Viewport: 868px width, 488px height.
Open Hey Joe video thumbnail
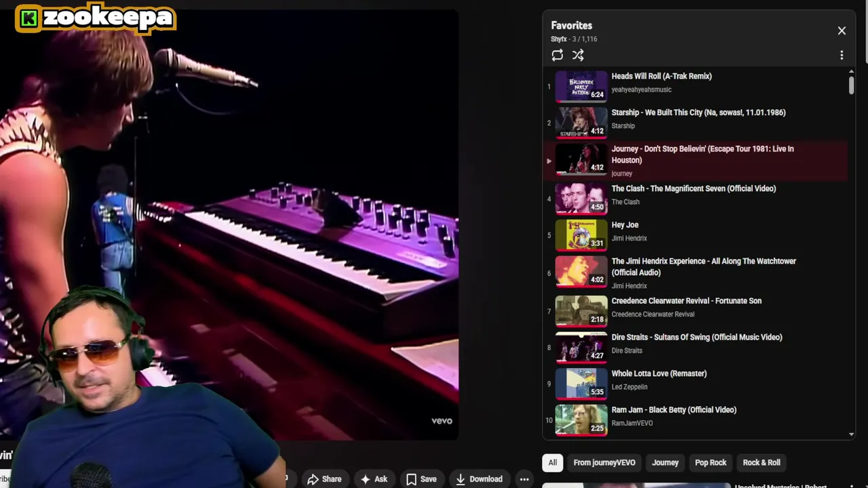click(x=581, y=235)
